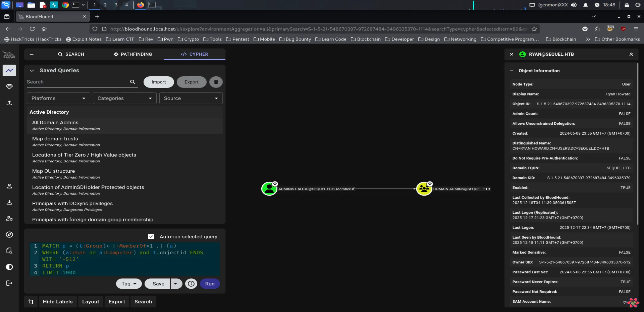This screenshot has height=312, width=644.
Task: Toggle the dark mode half-circle icon
Action: point(9,267)
